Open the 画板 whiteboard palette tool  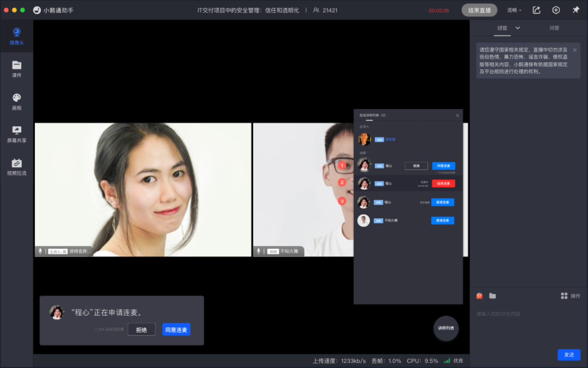click(17, 101)
